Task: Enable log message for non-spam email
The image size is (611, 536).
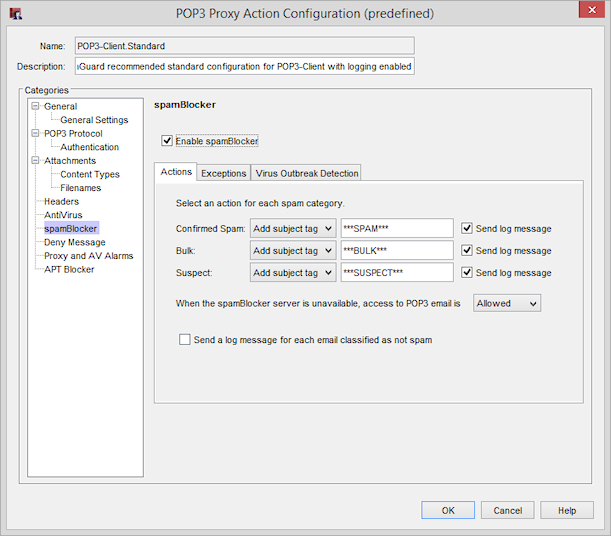Action: click(x=184, y=340)
